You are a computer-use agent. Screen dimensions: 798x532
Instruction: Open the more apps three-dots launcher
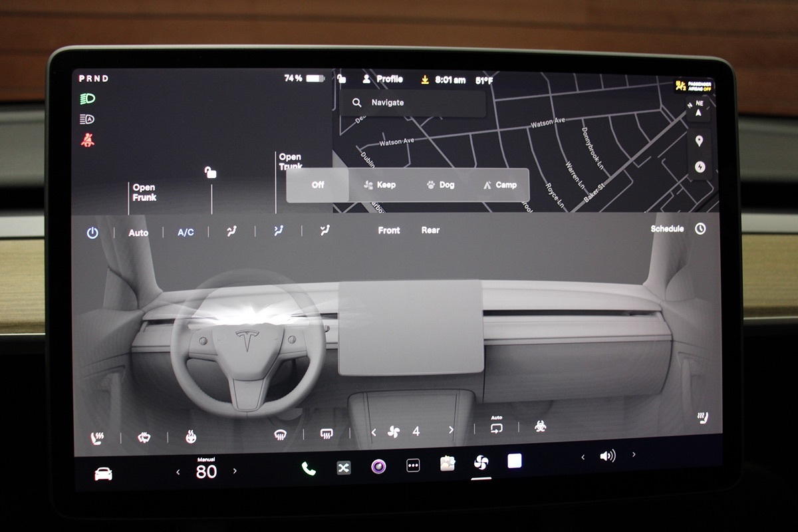(413, 465)
